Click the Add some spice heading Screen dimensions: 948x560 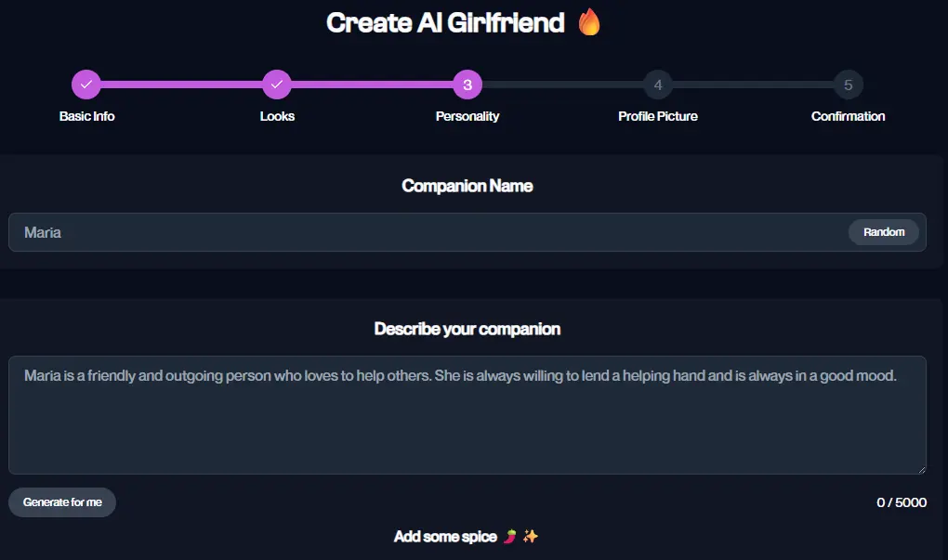coord(445,537)
